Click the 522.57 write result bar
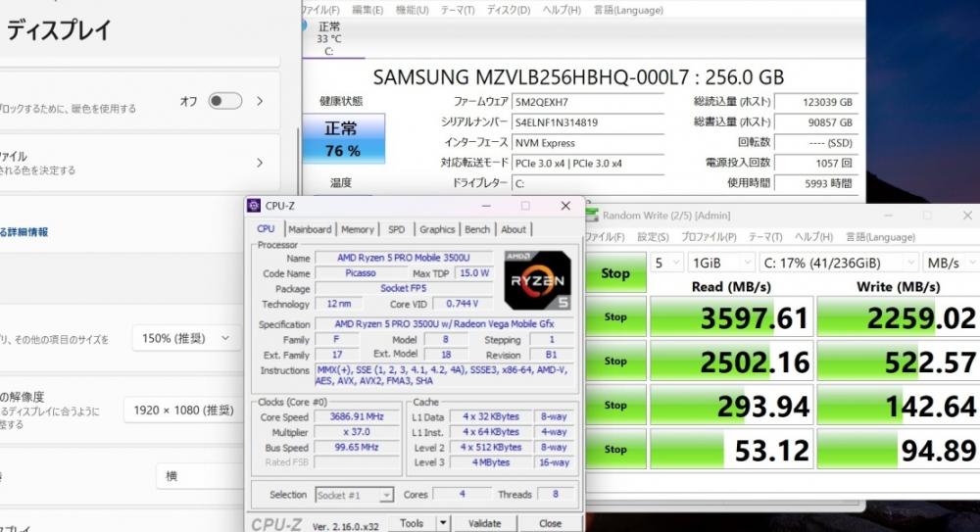980x532 pixels. tap(899, 361)
